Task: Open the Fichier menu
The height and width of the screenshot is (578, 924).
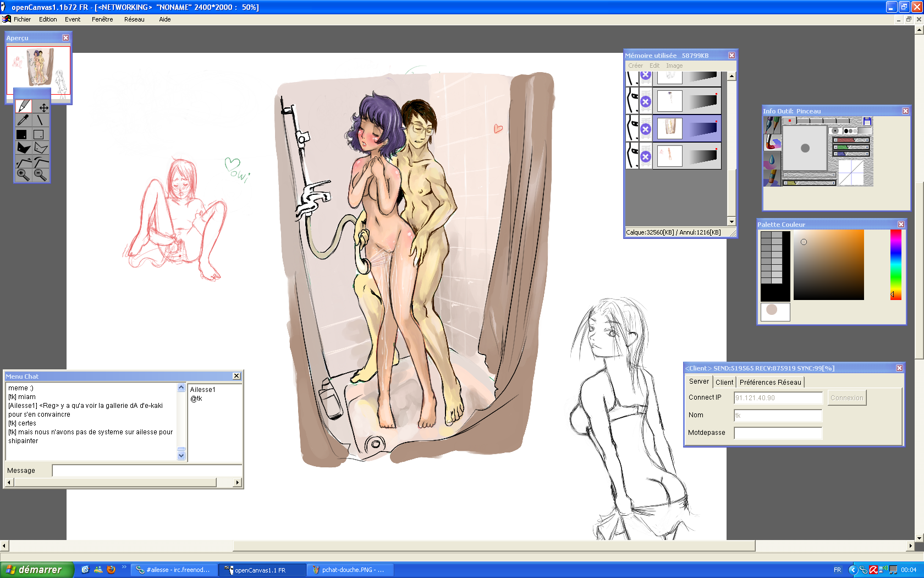Action: click(22, 19)
